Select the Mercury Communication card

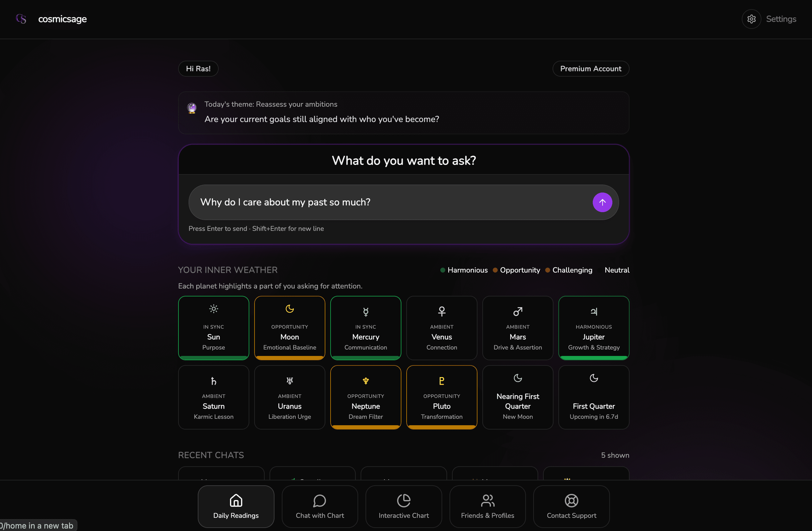coord(366,328)
